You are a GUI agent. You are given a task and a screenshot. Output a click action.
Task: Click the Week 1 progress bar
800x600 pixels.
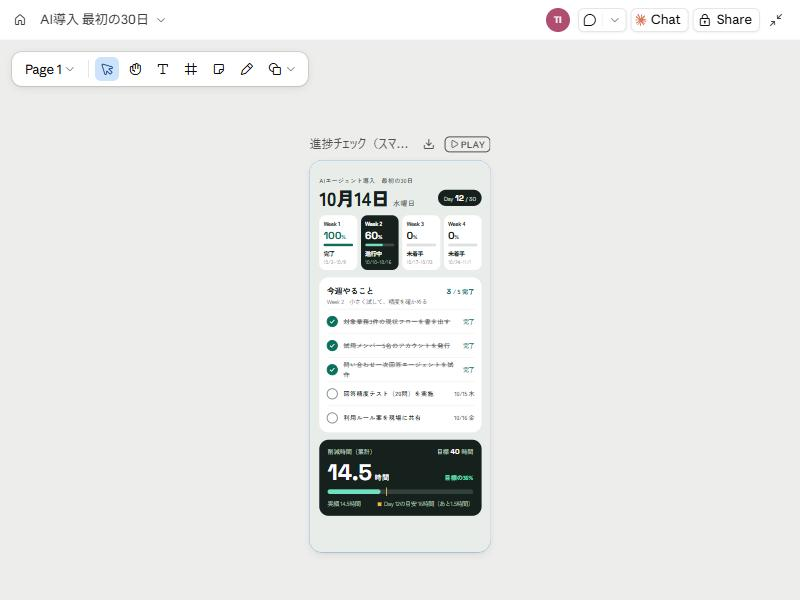(338, 245)
